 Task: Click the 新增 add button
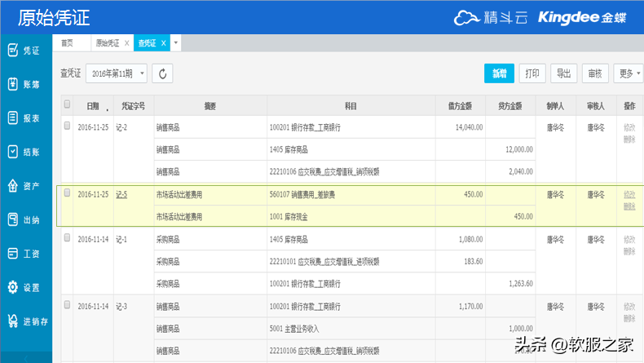499,73
